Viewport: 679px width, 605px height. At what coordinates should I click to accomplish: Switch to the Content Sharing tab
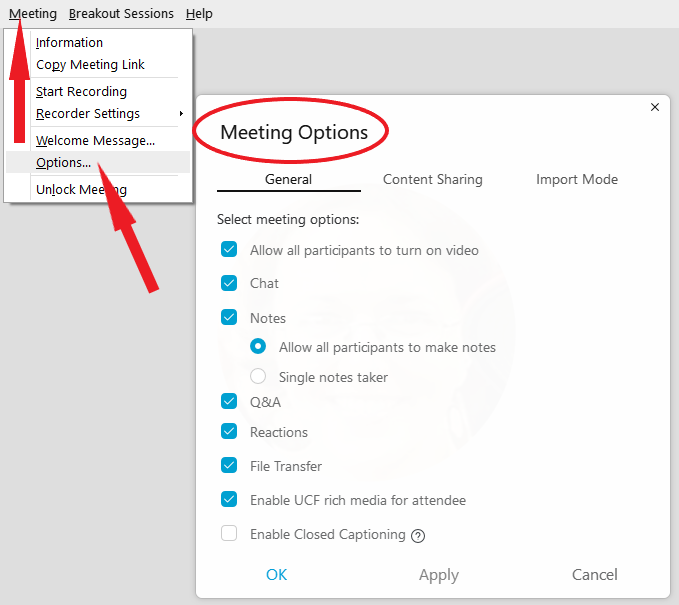point(433,179)
